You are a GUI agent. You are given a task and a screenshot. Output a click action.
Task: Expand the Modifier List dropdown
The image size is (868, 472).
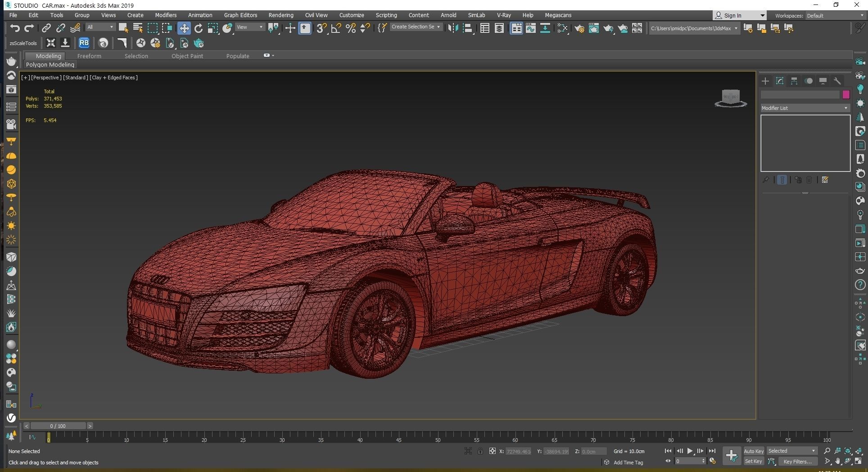tap(805, 108)
